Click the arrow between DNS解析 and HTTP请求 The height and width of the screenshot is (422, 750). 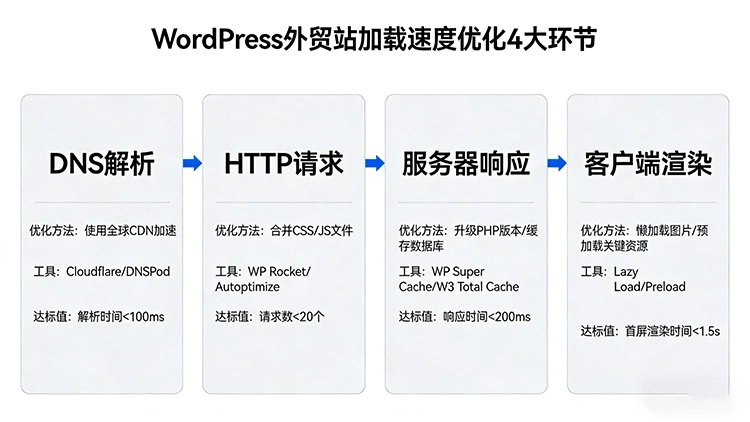[x=193, y=163]
